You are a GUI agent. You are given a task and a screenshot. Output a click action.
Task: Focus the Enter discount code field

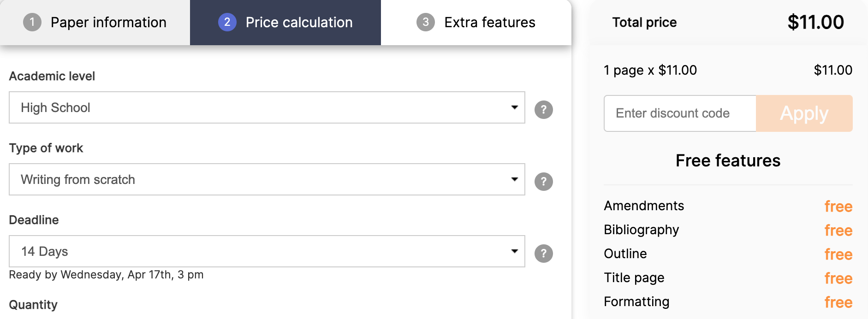coord(680,113)
